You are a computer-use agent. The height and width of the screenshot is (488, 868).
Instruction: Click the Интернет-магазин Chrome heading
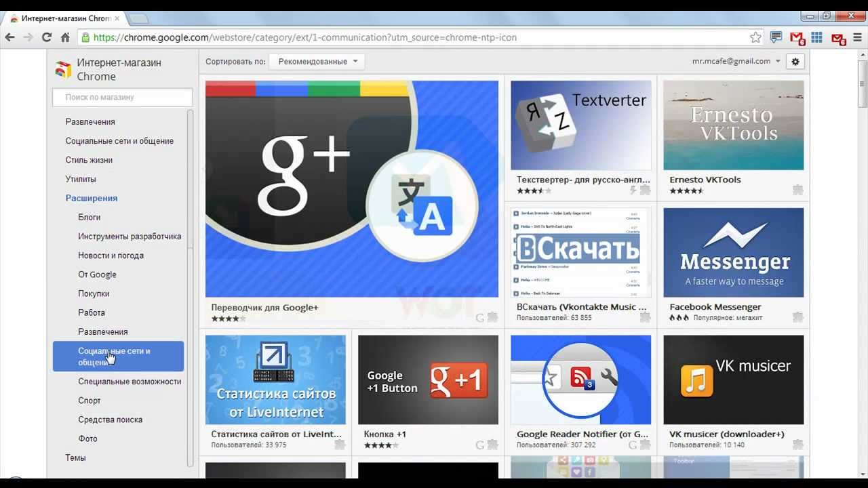119,69
